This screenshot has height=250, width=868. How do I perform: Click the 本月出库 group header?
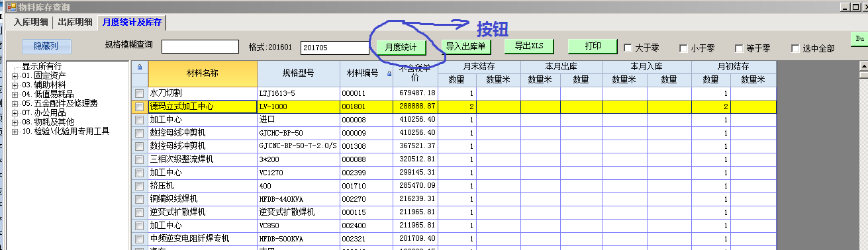561,67
